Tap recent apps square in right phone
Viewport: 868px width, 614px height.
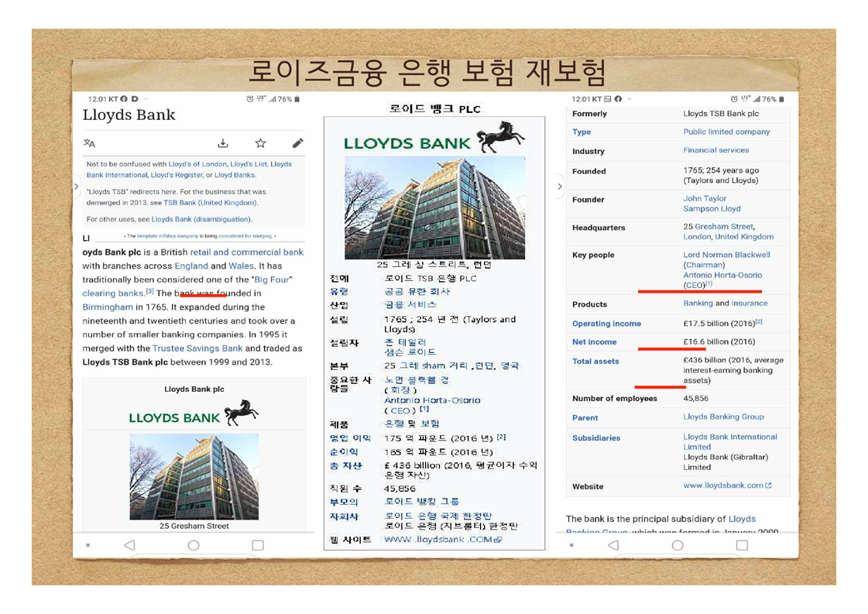click(742, 545)
